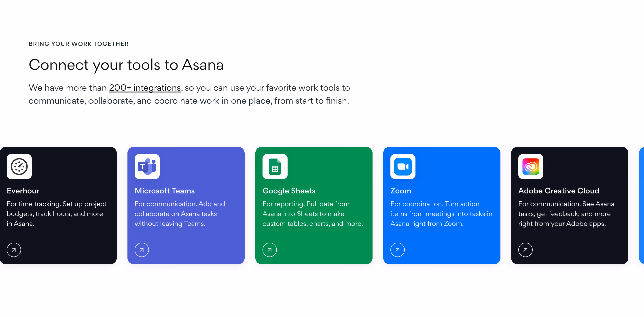
Task: Click the Google Sheets logo icon
Action: click(275, 166)
